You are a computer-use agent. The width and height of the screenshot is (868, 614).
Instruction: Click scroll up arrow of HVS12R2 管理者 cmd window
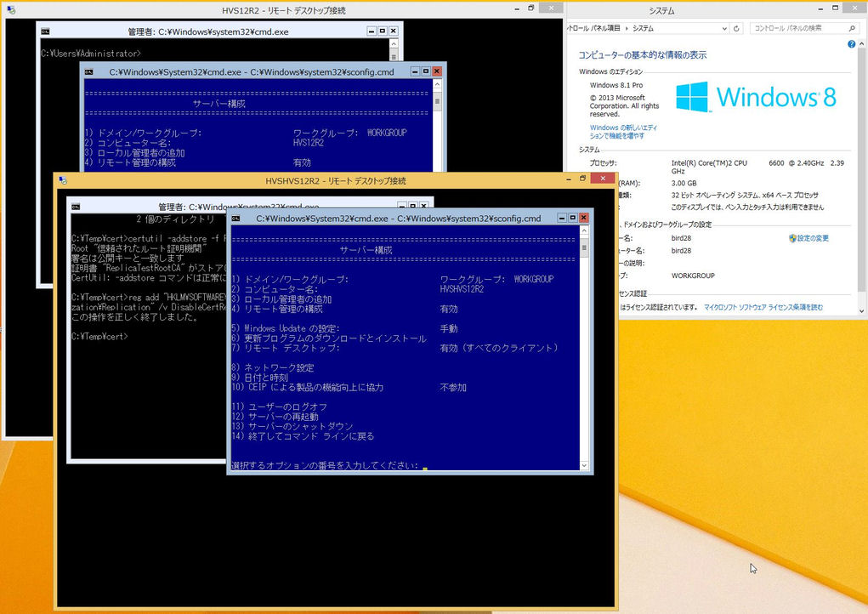pyautogui.click(x=394, y=43)
